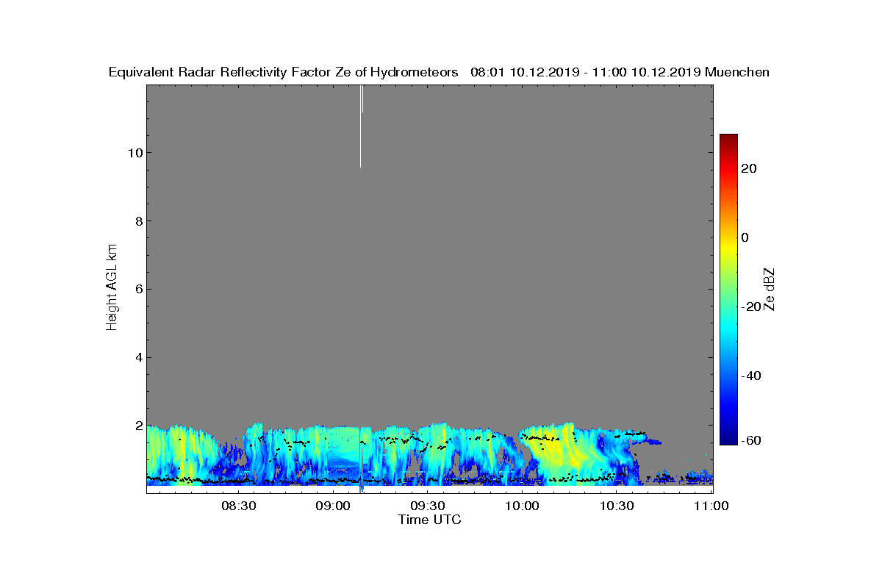Click the 'Ze dBZ' colorbar label

click(x=770, y=288)
